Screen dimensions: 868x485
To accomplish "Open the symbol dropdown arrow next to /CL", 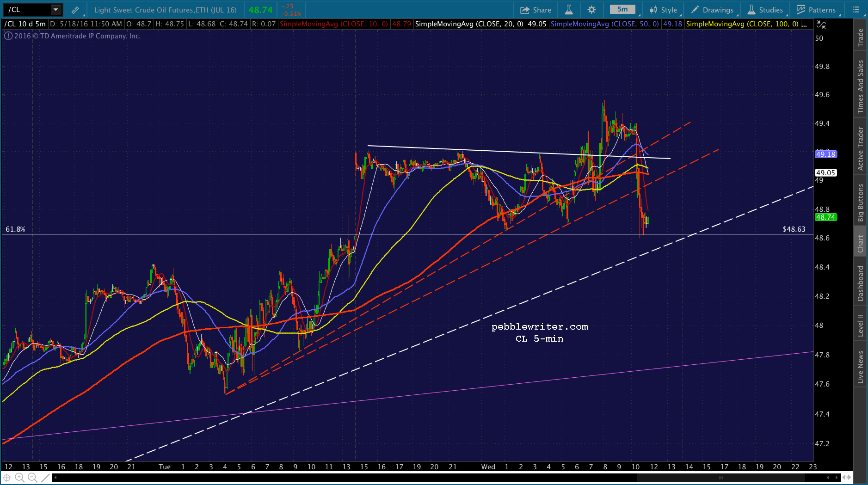I will point(56,10).
